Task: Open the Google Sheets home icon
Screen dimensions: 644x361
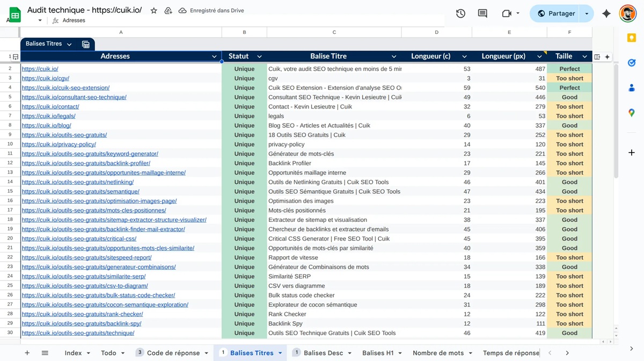Action: 15,13
